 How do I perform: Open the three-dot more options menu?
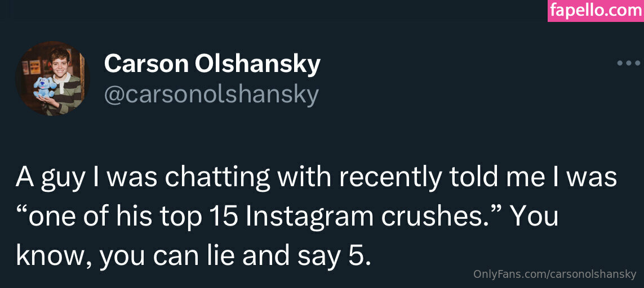click(629, 63)
